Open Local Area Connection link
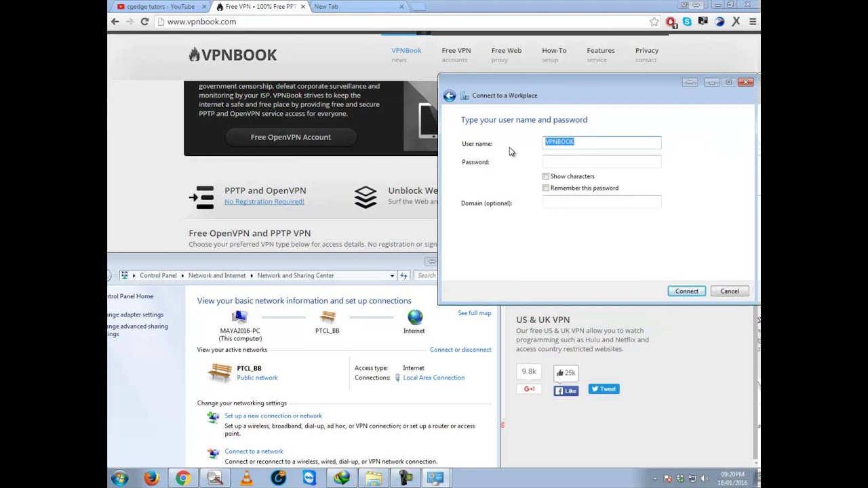 pos(433,378)
